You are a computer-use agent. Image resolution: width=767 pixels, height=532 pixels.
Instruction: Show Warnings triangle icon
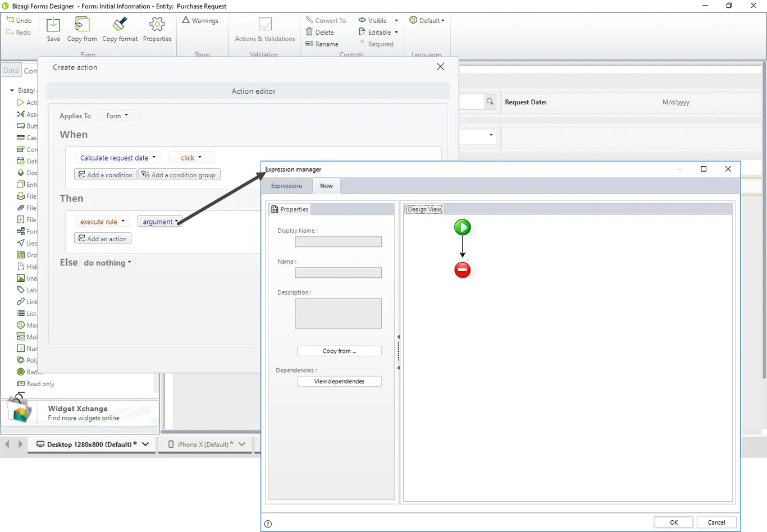click(x=186, y=20)
